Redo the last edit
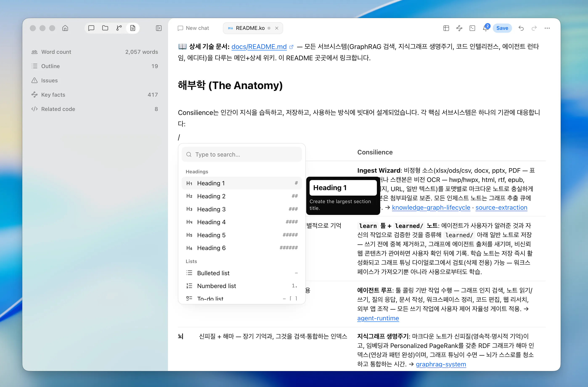Image resolution: width=588 pixels, height=387 pixels. point(534,28)
